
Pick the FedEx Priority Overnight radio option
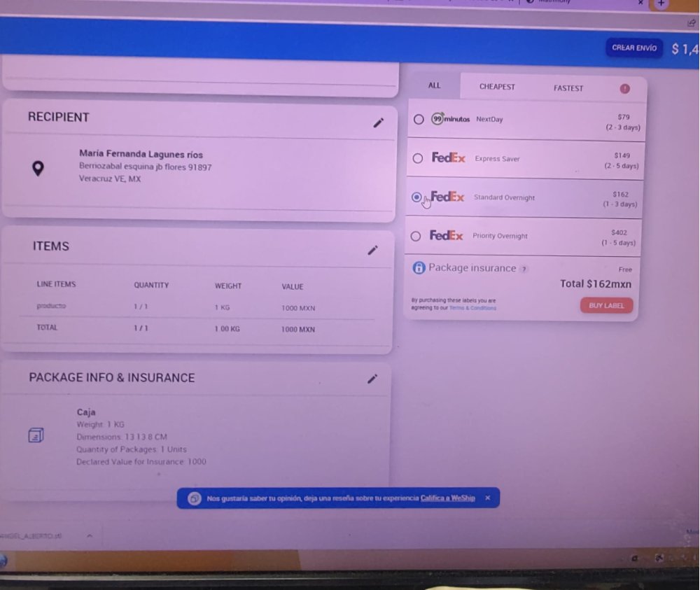pos(416,236)
